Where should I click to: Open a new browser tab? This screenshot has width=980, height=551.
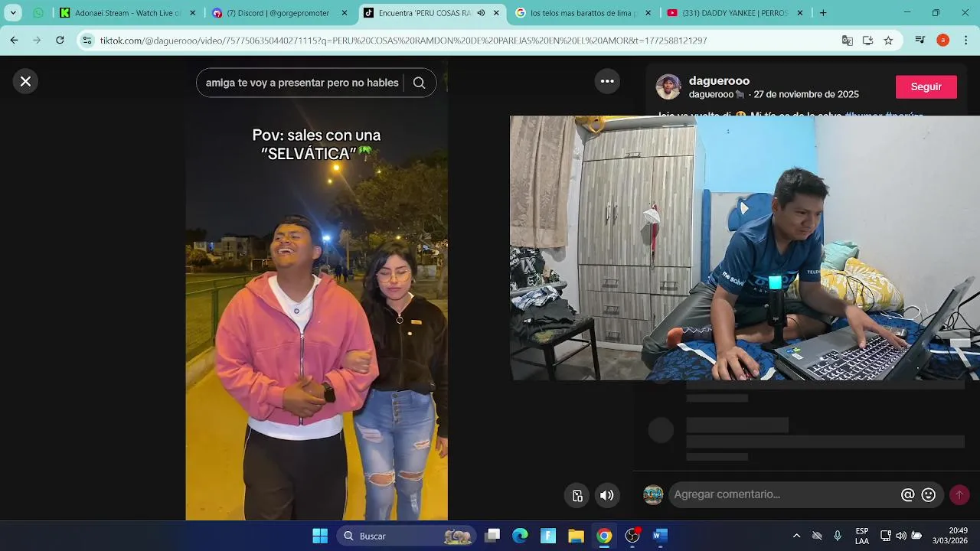tap(823, 13)
